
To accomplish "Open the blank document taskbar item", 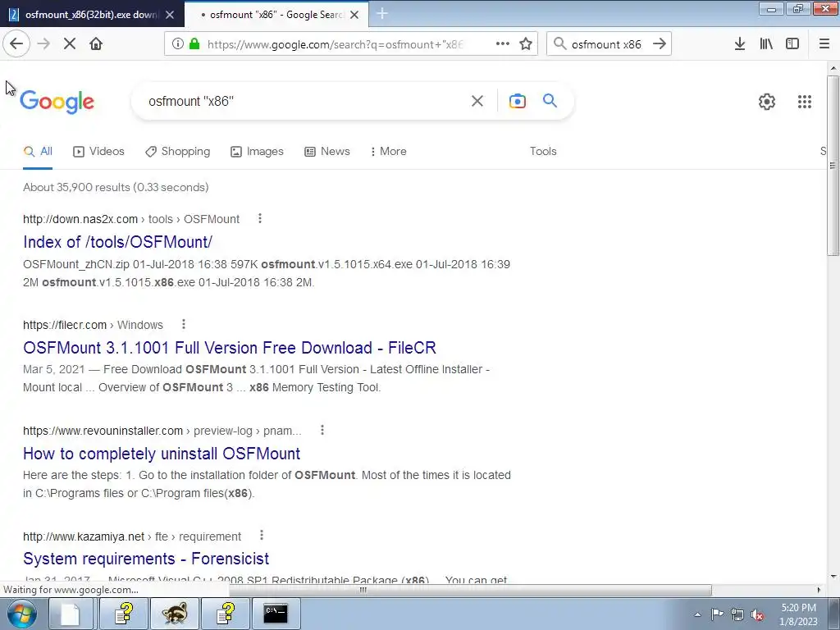I will pyautogui.click(x=71, y=614).
